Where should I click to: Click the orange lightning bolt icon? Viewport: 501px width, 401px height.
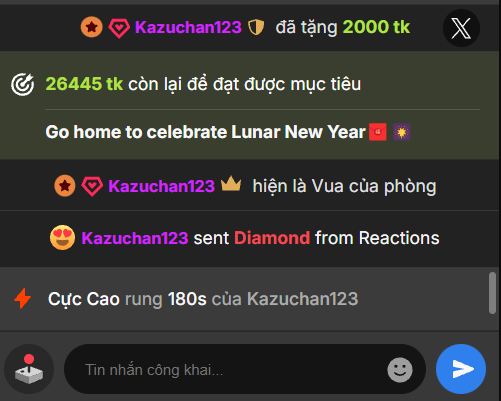point(23,298)
